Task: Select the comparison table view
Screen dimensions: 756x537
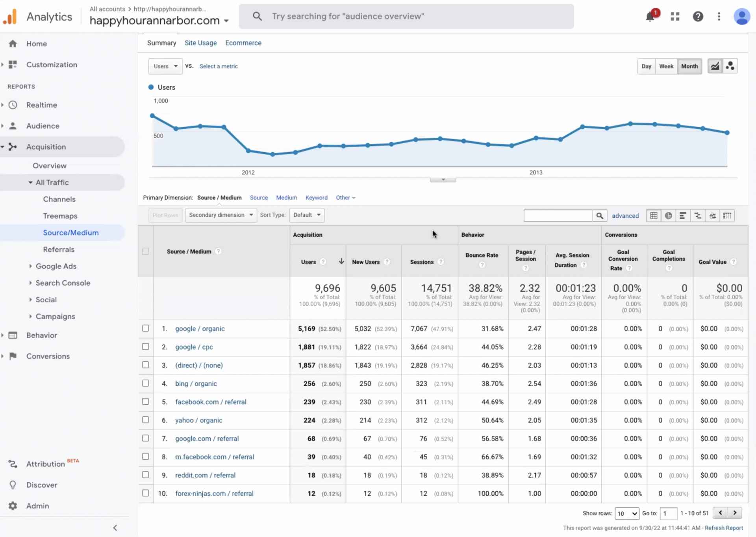Action: [x=697, y=215]
